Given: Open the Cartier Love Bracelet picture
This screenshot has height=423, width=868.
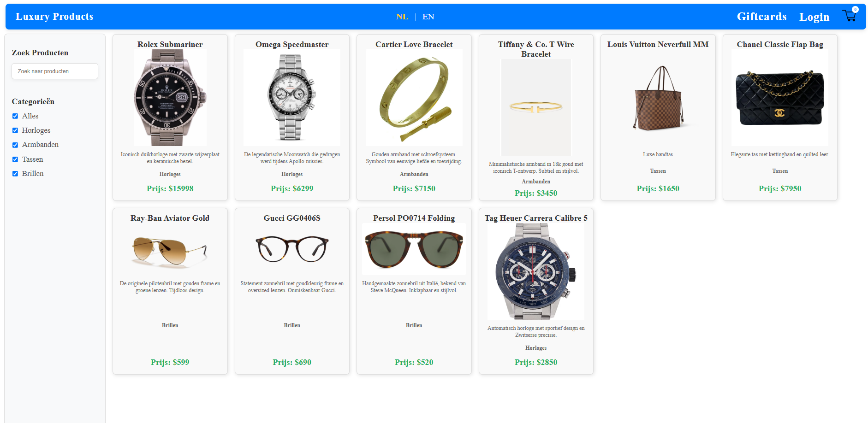Looking at the screenshot, I should click(x=414, y=98).
